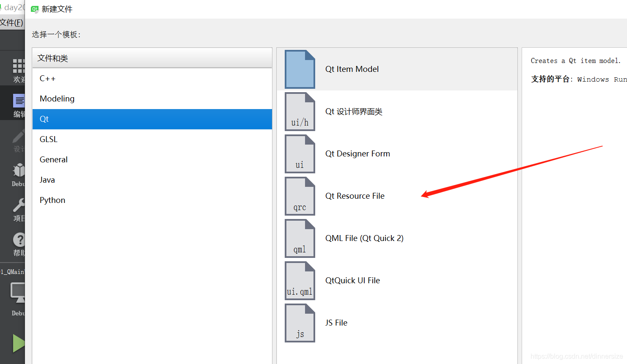The height and width of the screenshot is (364, 627).
Task: Select the GLSL category
Action: (x=152, y=140)
